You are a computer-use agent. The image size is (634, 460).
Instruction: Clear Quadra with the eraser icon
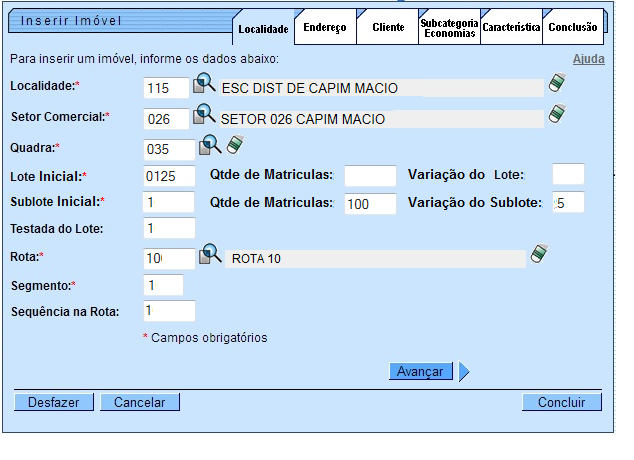235,147
